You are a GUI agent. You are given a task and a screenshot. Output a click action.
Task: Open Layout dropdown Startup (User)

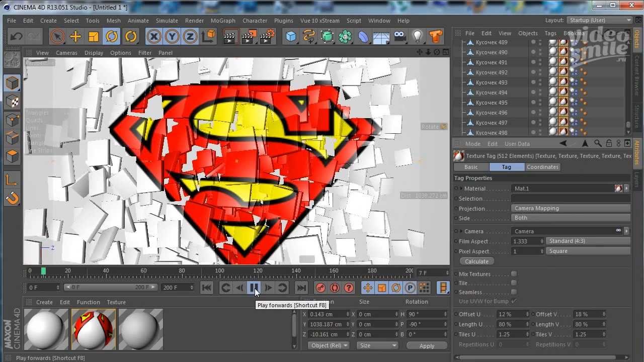point(599,20)
